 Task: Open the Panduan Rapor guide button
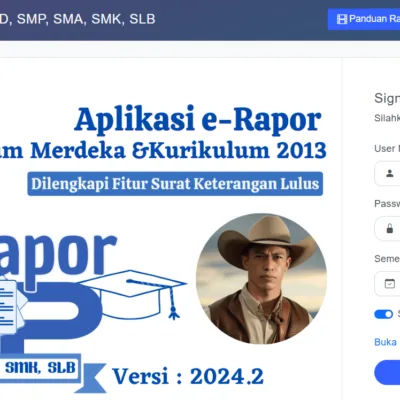tap(364, 19)
